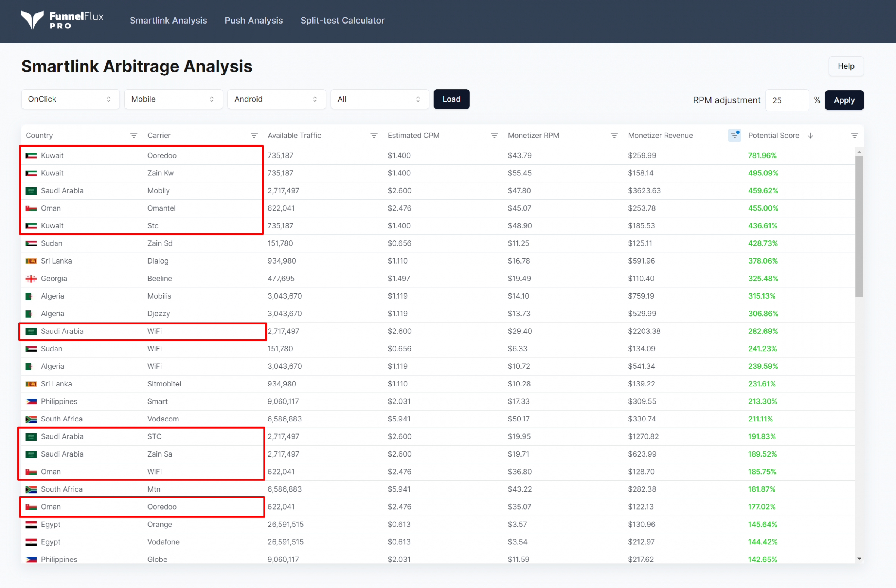Open the Monetizer RPM column filter icon

(x=614, y=136)
